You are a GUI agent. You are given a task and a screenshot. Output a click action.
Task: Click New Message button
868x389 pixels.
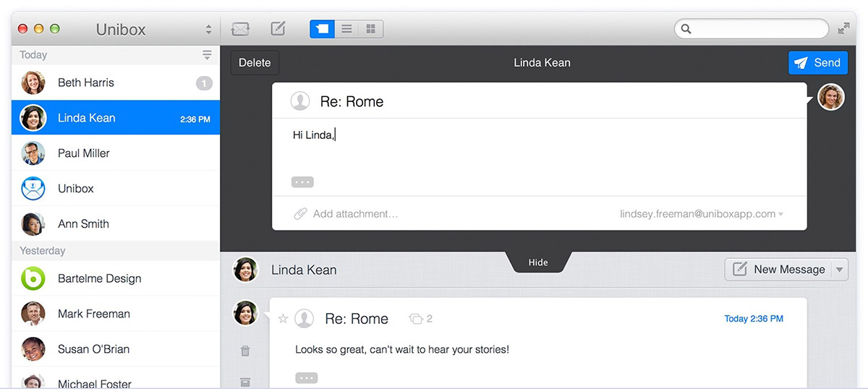(x=778, y=269)
